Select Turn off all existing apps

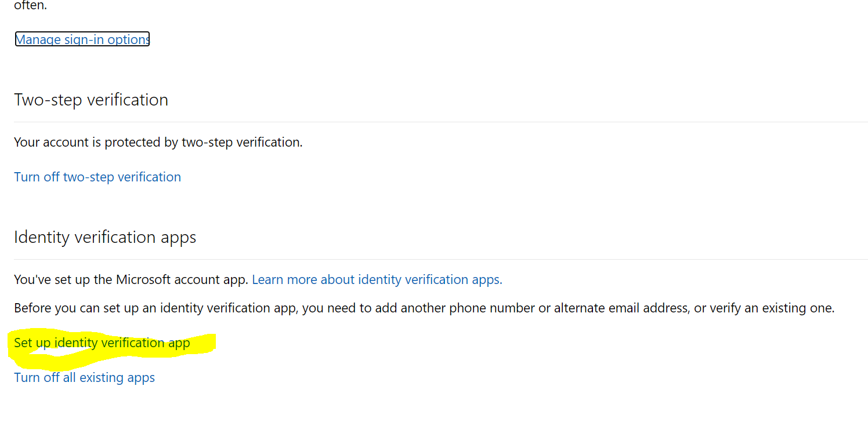click(x=84, y=377)
